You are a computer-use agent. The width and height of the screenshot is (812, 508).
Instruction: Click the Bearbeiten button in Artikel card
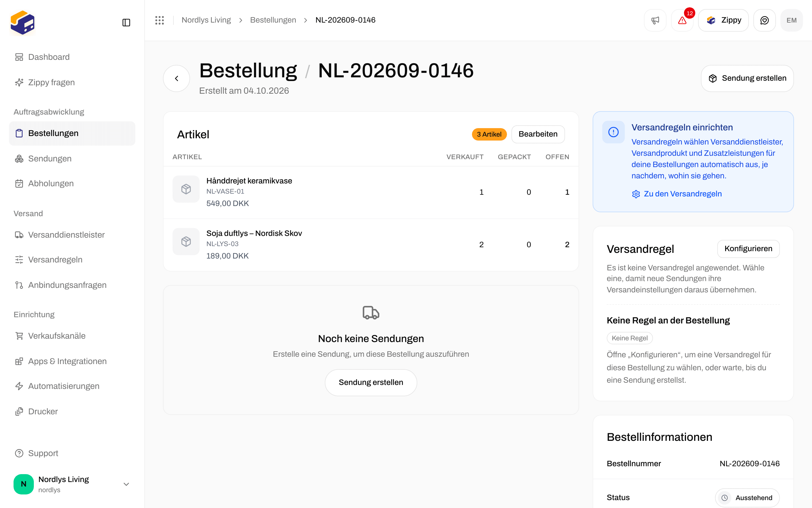pyautogui.click(x=538, y=134)
